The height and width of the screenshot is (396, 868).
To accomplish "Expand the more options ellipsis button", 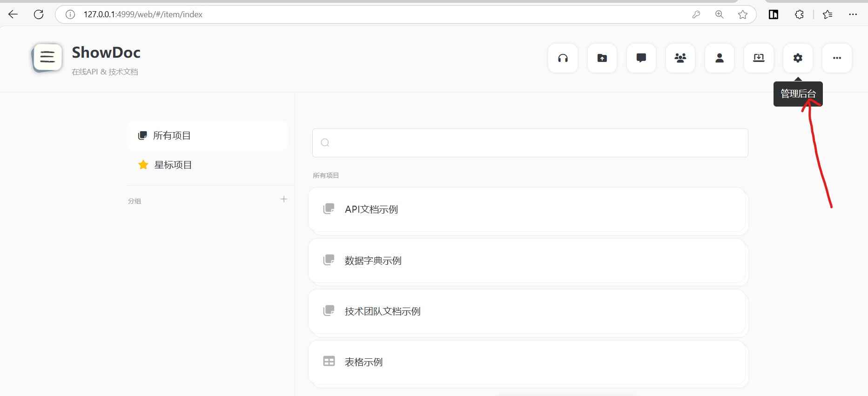I will pyautogui.click(x=836, y=58).
